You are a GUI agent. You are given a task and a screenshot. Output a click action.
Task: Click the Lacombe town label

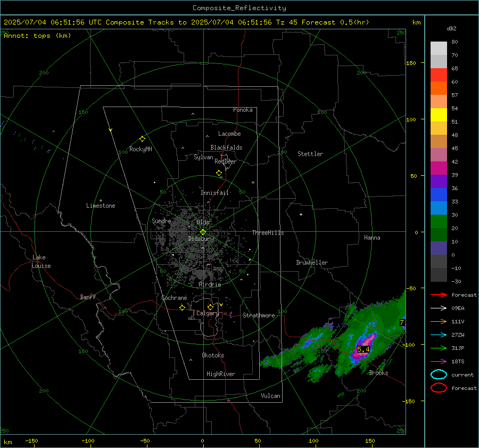(x=229, y=134)
